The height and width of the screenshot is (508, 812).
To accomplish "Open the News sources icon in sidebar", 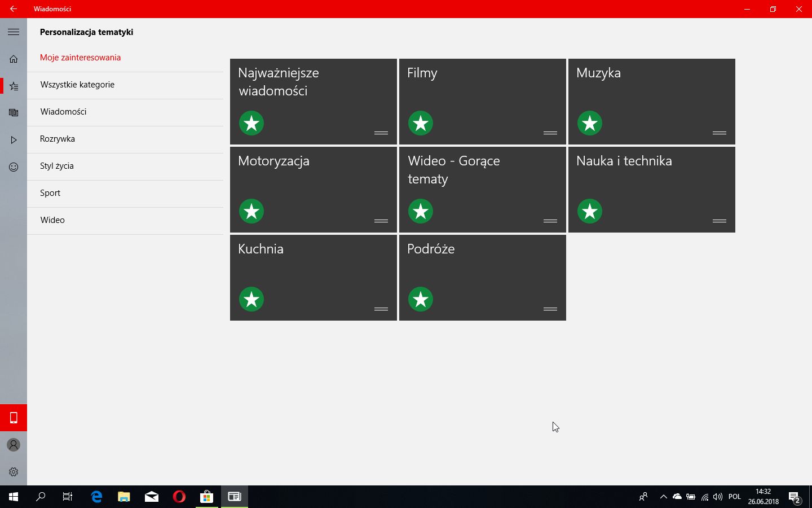I will (14, 113).
